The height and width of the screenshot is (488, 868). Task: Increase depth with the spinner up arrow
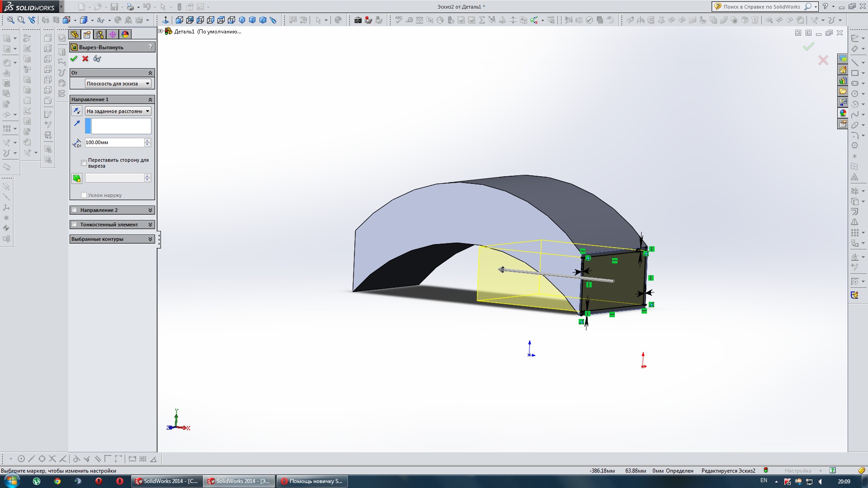[147, 141]
